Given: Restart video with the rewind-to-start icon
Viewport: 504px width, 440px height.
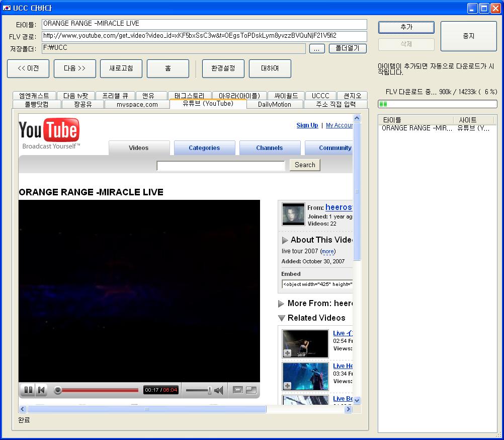Looking at the screenshot, I should click(41, 390).
